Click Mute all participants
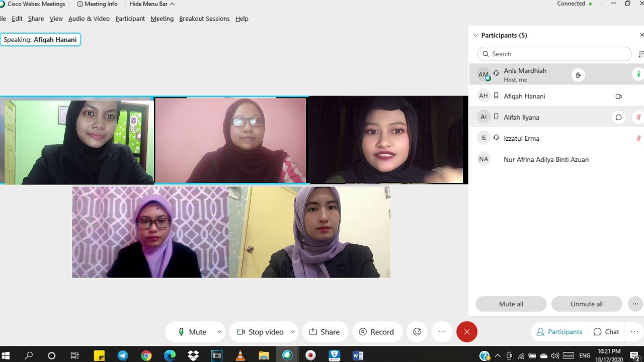 point(511,304)
